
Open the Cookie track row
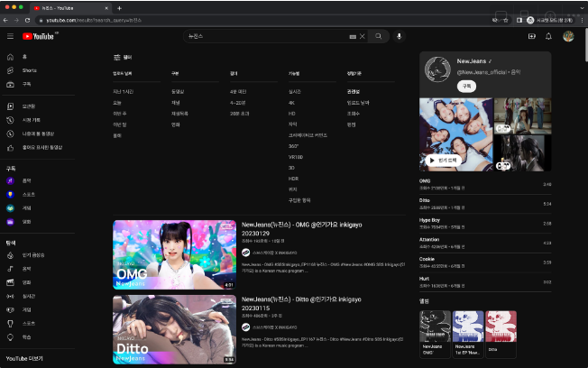[485, 262]
